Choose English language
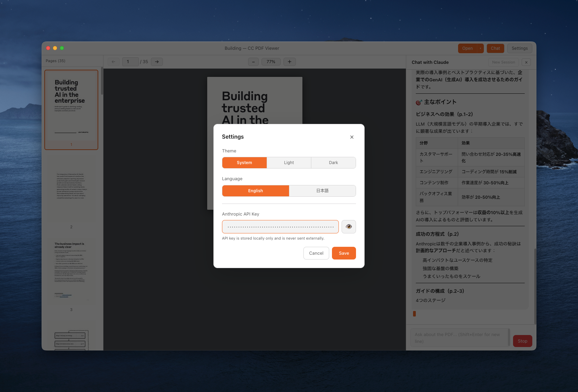Image resolution: width=578 pixels, height=392 pixels. (256, 191)
